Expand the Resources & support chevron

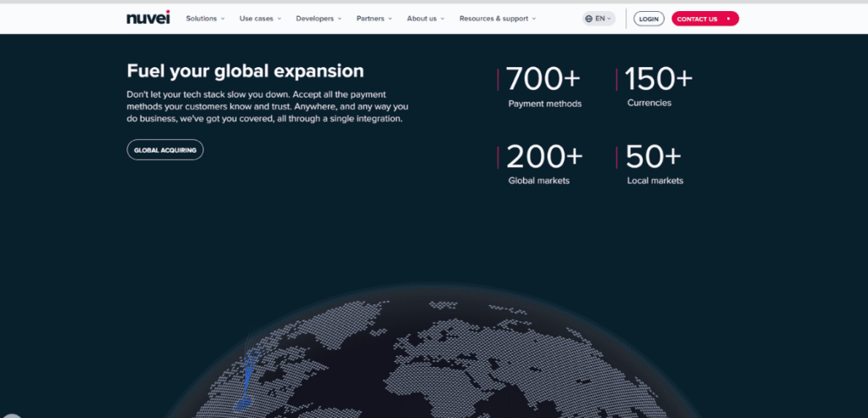(534, 19)
